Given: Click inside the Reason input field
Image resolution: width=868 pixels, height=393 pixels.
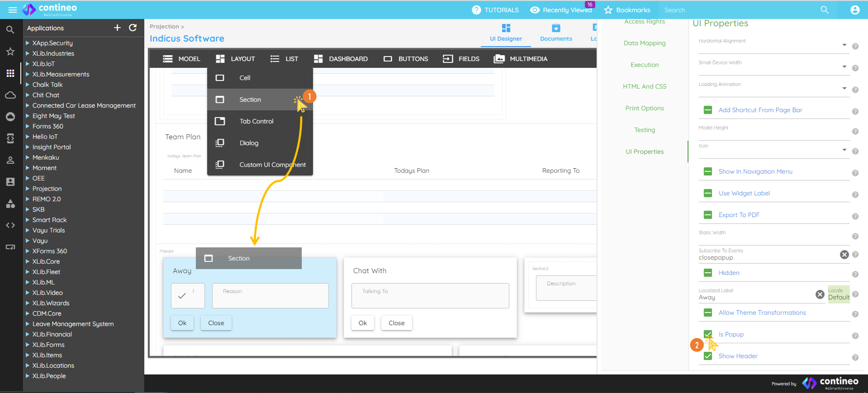Looking at the screenshot, I should 270,296.
